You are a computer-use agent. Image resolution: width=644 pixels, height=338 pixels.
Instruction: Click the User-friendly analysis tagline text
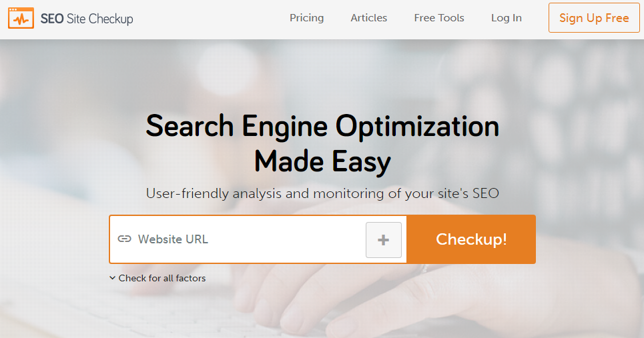[322, 193]
